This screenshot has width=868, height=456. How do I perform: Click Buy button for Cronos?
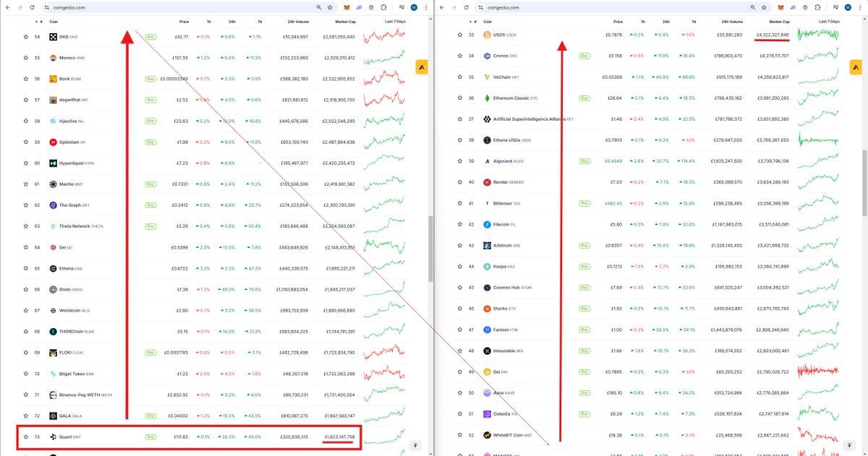click(584, 55)
